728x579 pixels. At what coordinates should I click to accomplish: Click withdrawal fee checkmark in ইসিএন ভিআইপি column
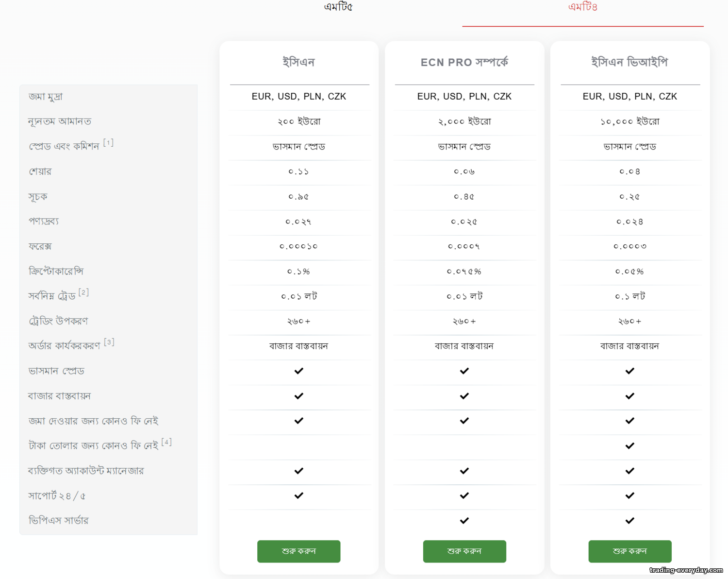click(x=630, y=446)
